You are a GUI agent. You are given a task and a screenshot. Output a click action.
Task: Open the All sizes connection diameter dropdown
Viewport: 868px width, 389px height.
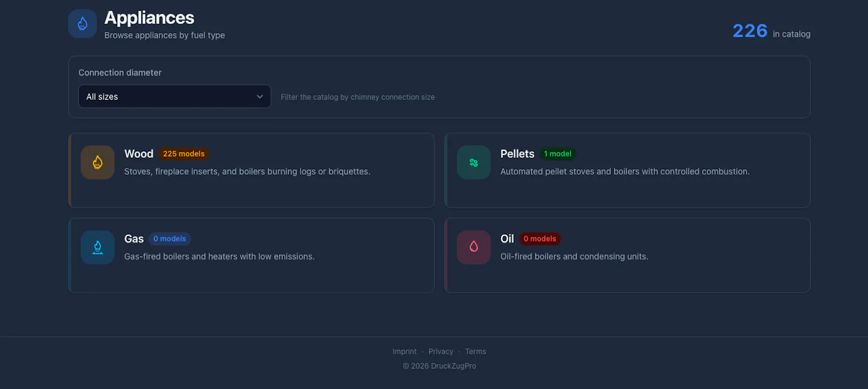pyautogui.click(x=175, y=97)
